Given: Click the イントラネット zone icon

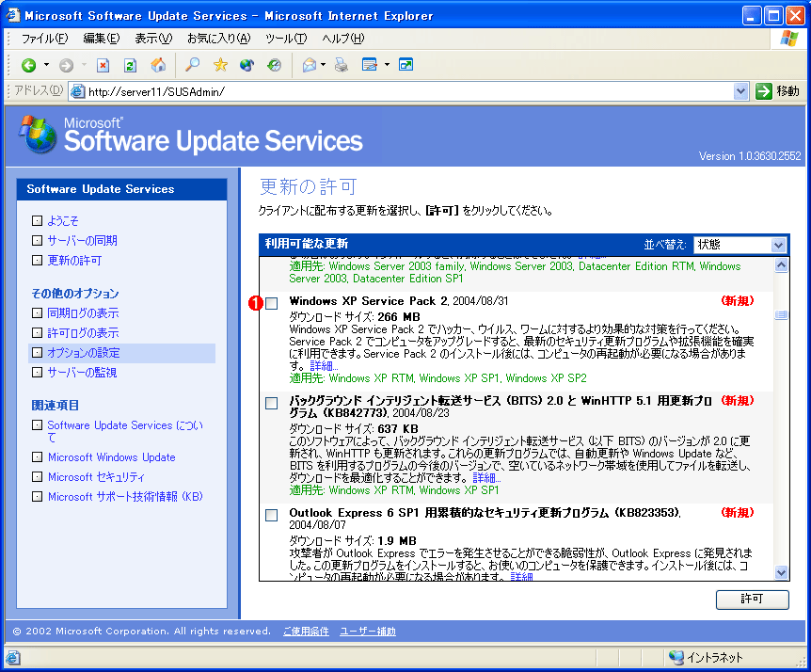Looking at the screenshot, I should 676,657.
